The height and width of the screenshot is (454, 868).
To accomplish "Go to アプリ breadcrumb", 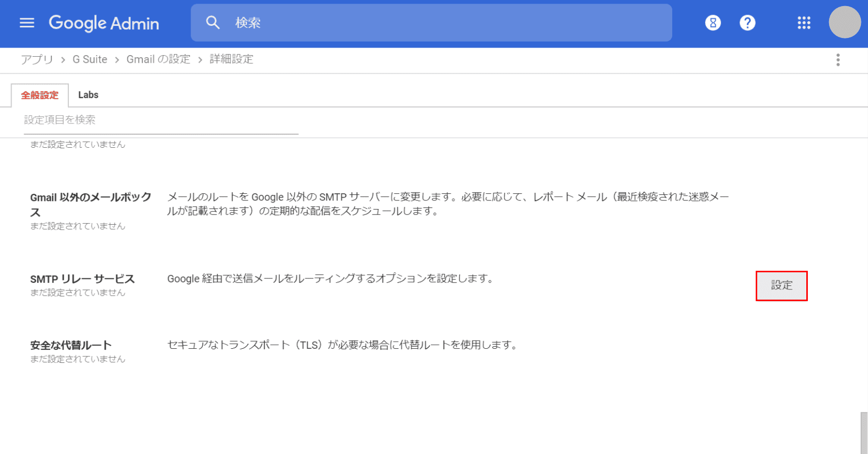I will [37, 59].
